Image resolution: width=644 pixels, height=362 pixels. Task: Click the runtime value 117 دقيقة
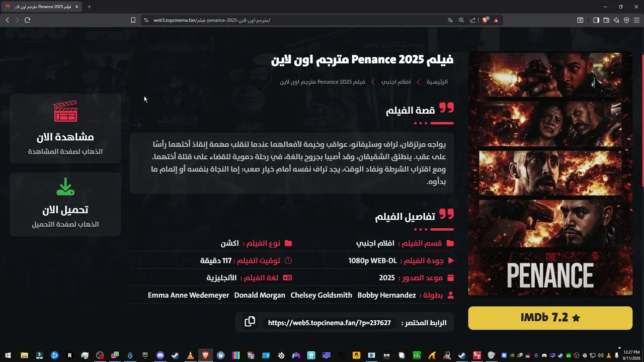coord(216,260)
